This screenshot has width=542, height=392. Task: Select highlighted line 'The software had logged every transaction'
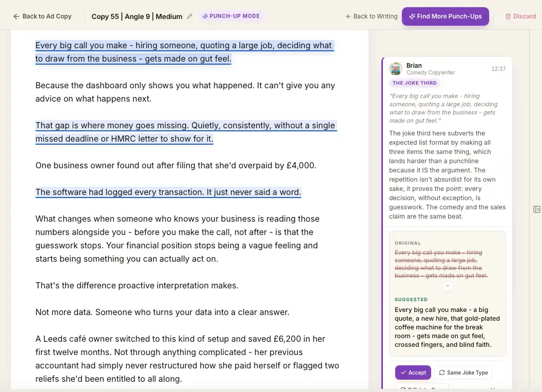coord(168,192)
